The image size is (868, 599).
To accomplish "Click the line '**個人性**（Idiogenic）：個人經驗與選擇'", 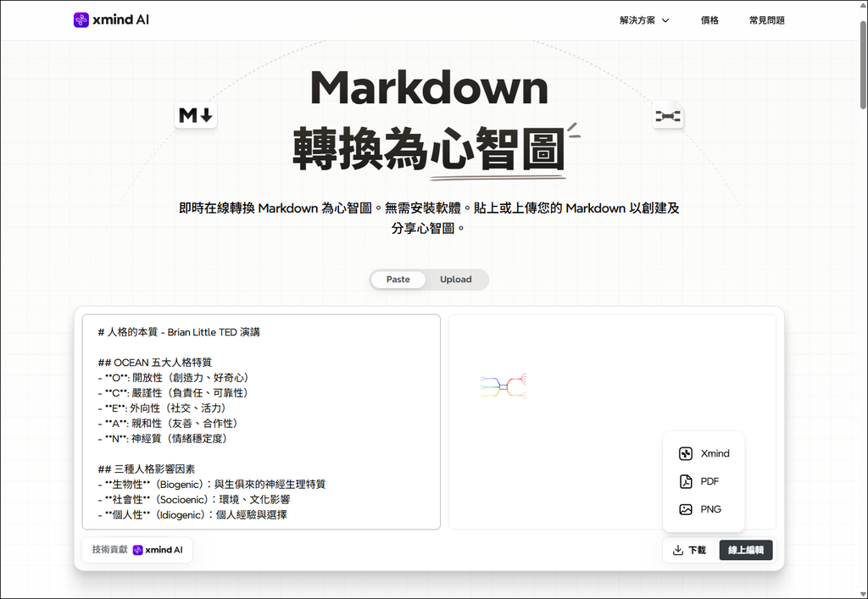I will point(192,515).
